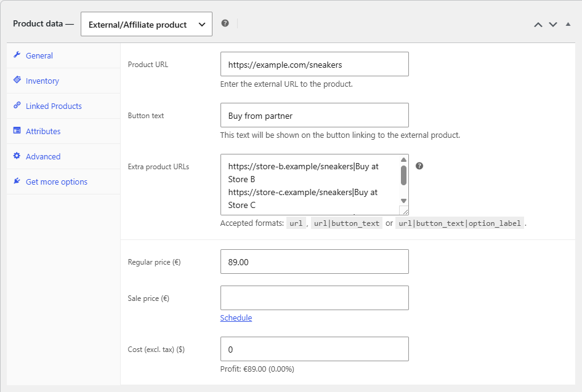
Task: Click the button text description hint
Action: tap(340, 135)
